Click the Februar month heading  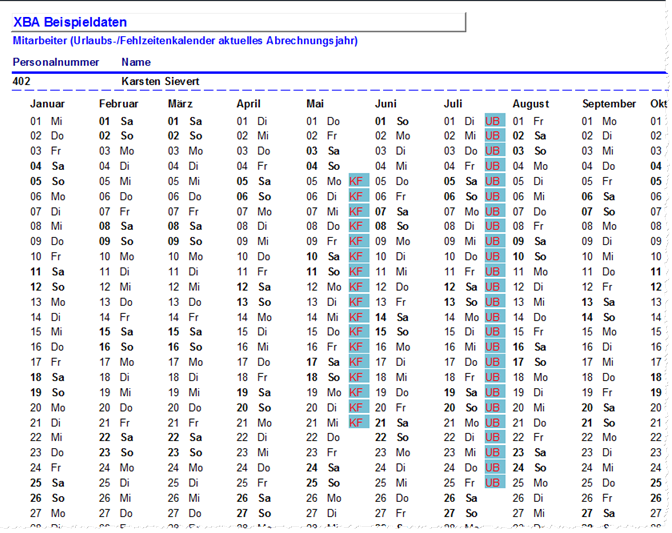tap(118, 104)
